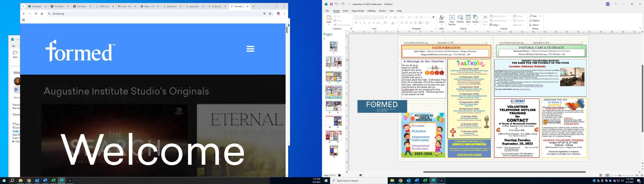Follow 'Click here for details' link
This screenshot has height=184, width=644.
[x=469, y=155]
